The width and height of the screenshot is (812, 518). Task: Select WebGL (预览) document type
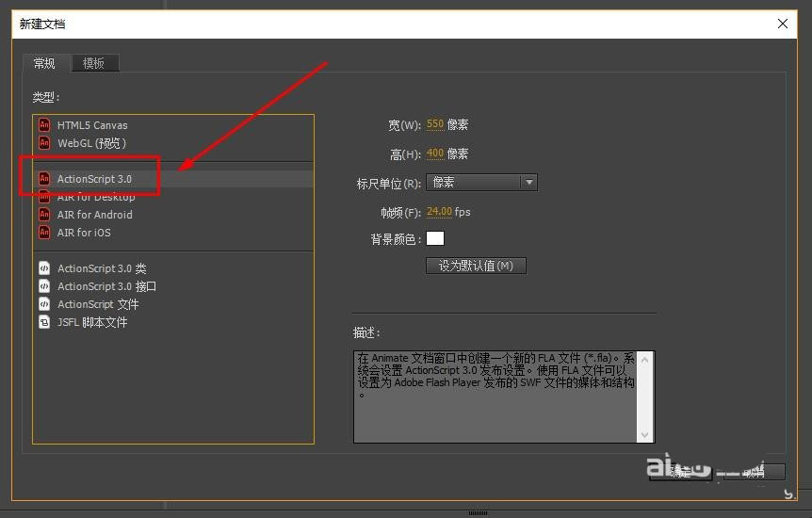[x=173, y=143]
